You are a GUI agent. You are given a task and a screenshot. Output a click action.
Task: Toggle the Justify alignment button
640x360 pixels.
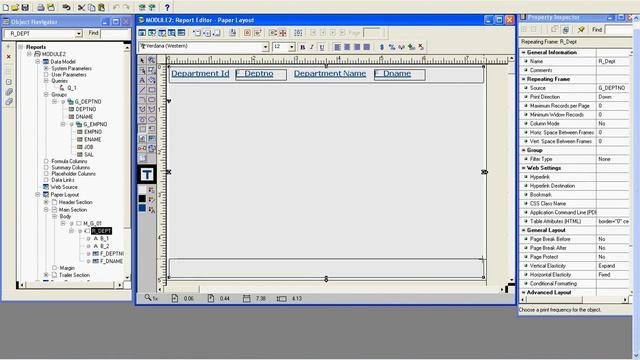tap(367, 47)
